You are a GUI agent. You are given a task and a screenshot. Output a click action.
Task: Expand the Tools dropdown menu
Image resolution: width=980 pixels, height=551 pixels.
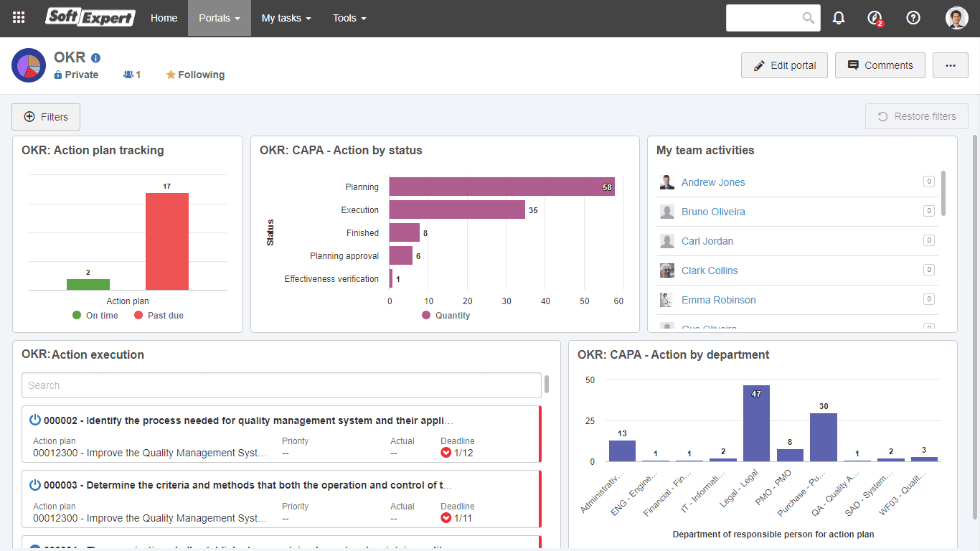(x=349, y=18)
